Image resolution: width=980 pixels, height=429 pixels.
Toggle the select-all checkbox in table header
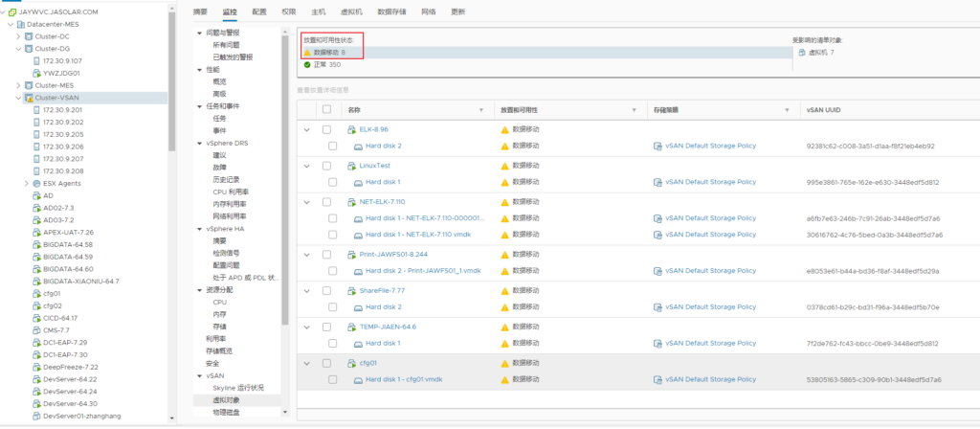pyautogui.click(x=326, y=110)
